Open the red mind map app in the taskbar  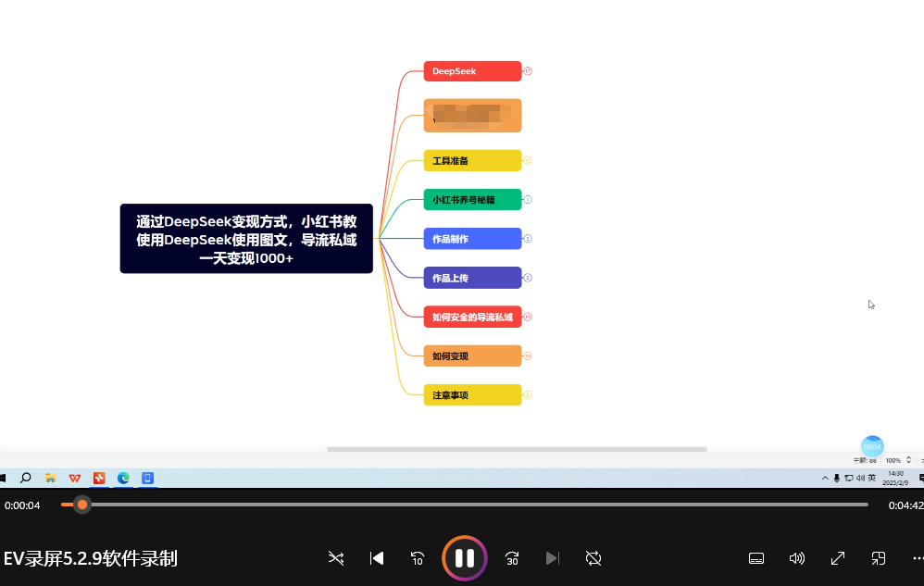click(99, 478)
